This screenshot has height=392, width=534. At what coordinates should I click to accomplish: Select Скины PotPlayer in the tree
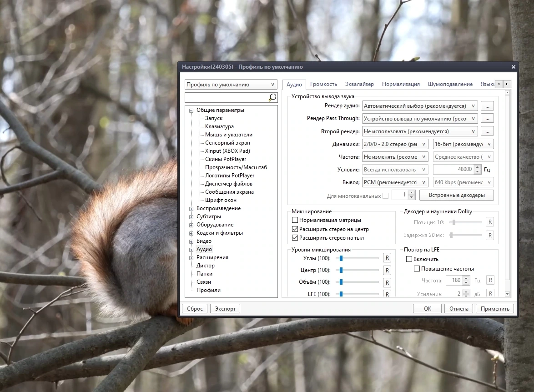pos(226,159)
